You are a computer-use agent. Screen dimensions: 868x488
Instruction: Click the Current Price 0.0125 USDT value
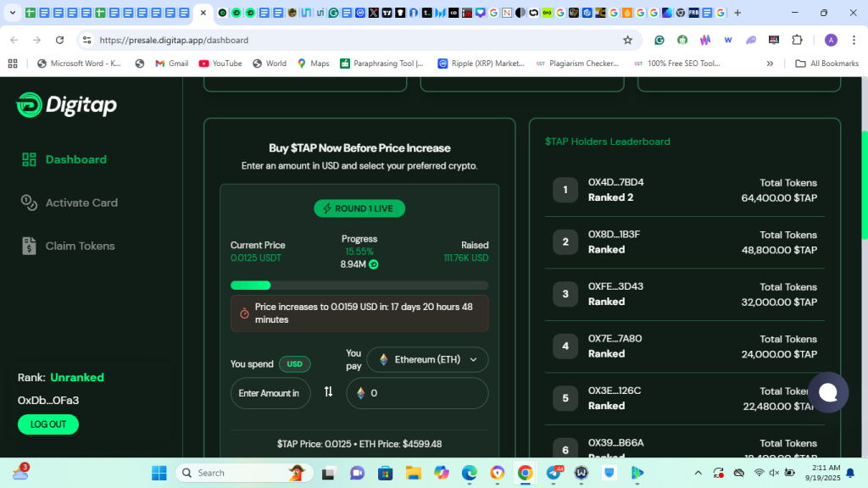256,258
